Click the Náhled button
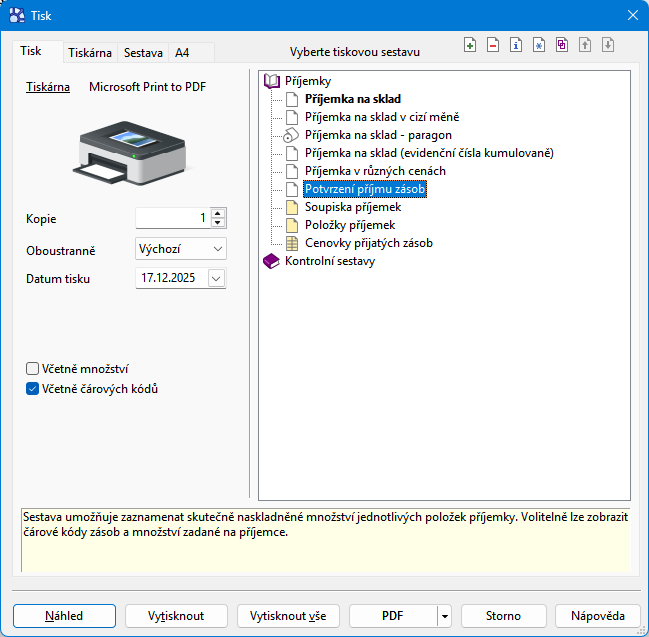The width and height of the screenshot is (649, 637). 64,616
